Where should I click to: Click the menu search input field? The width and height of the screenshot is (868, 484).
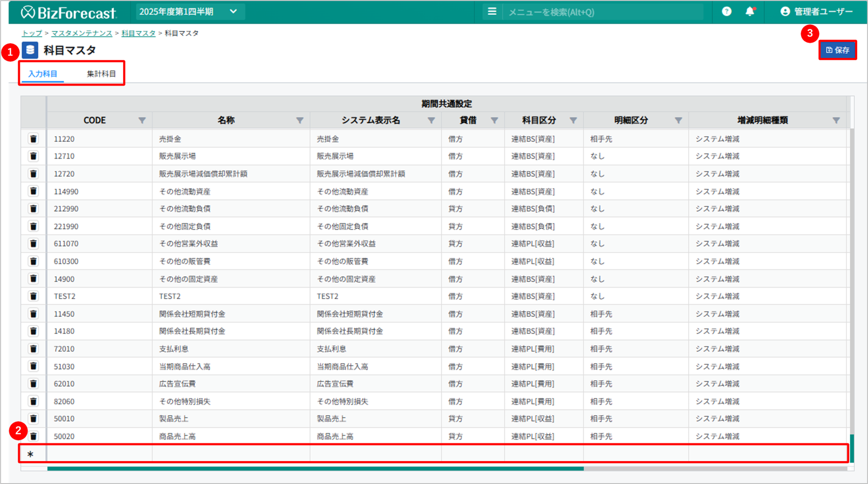pos(602,12)
